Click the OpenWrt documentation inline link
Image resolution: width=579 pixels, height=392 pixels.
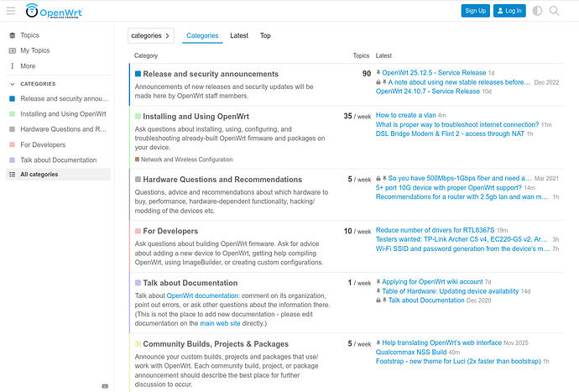pyautogui.click(x=202, y=295)
